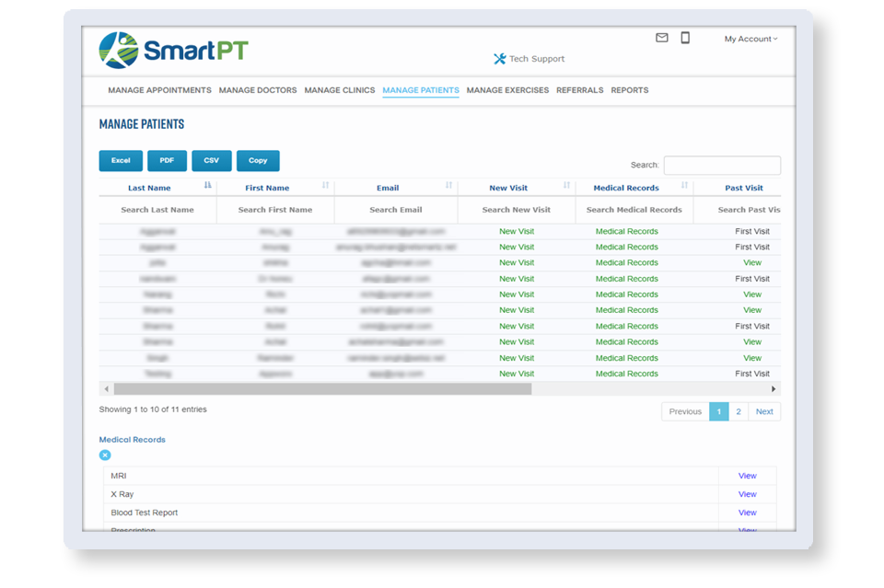Click the horizontal table scrollbar

(322, 389)
